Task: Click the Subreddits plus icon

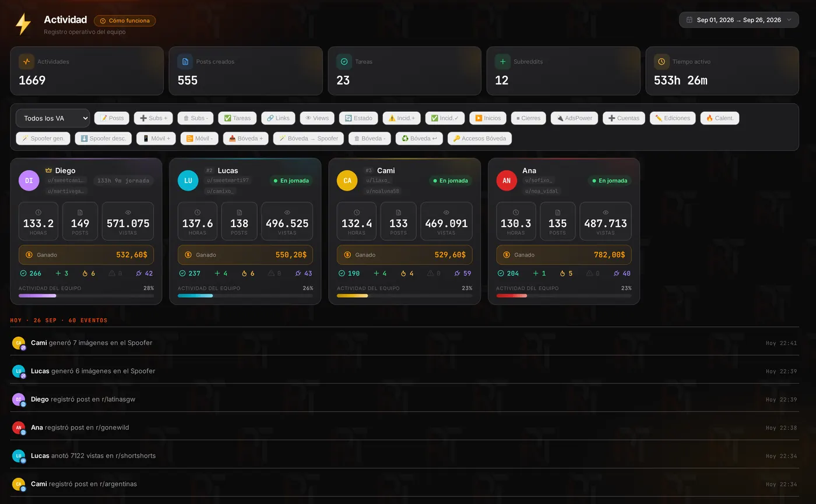Action: (x=502, y=62)
